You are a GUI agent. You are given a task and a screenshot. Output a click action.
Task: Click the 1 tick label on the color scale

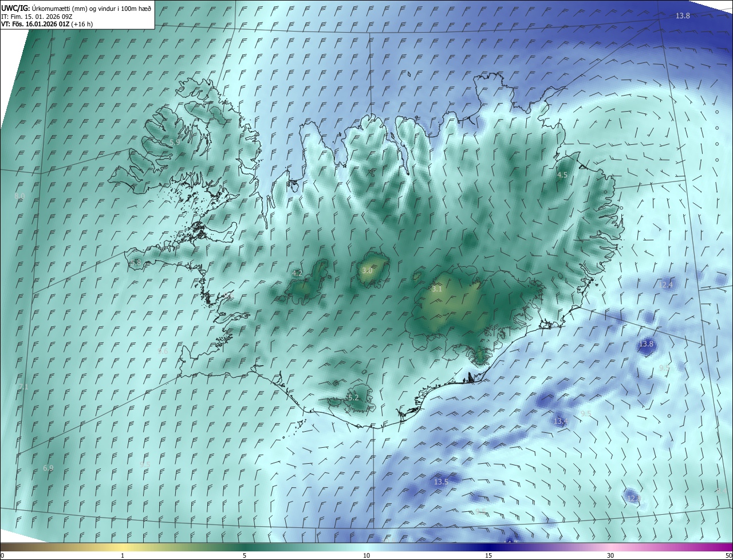tap(123, 555)
